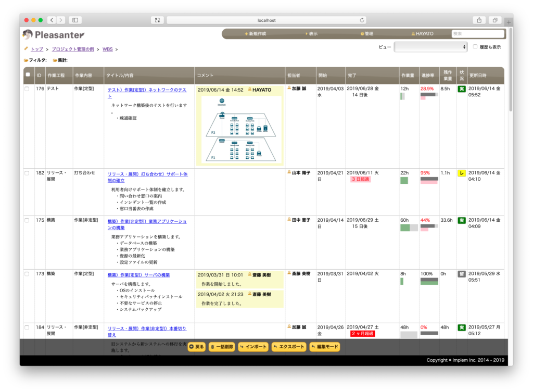Click the インポート button

click(253, 347)
